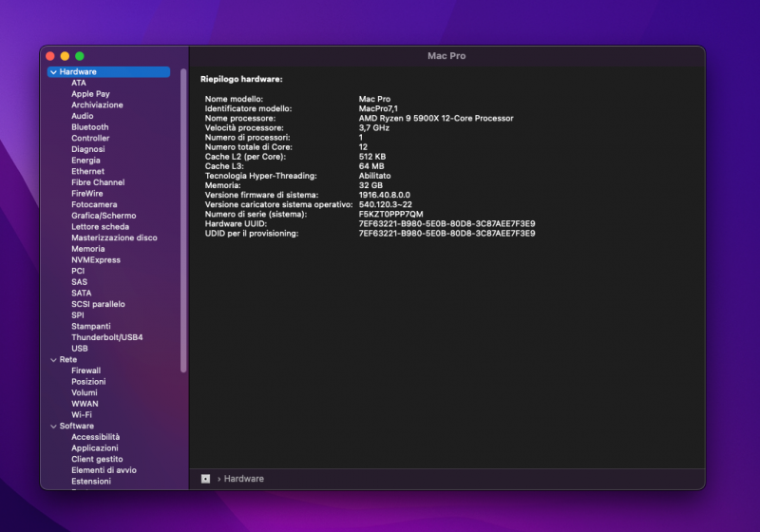
Task: Open the Memoria entry
Action: (87, 249)
